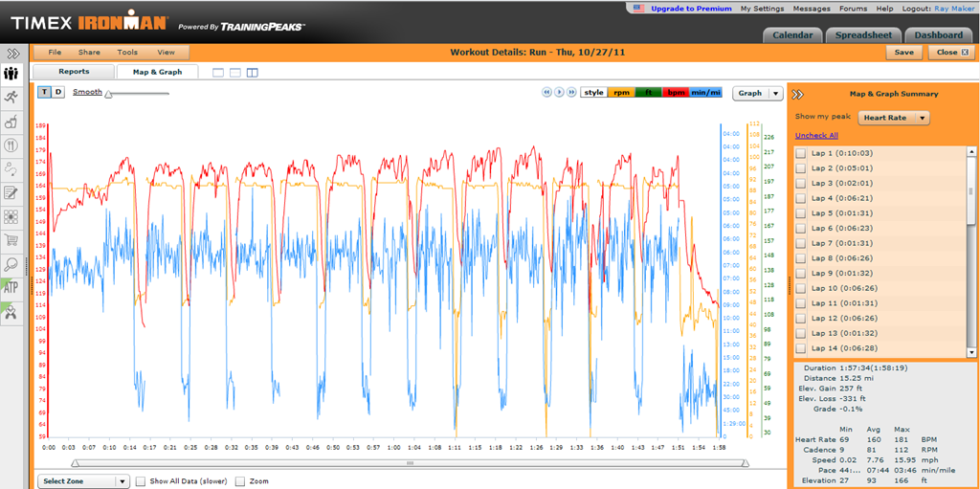Select the vertical split layout icon
This screenshot has width=980, height=489.
click(x=252, y=73)
